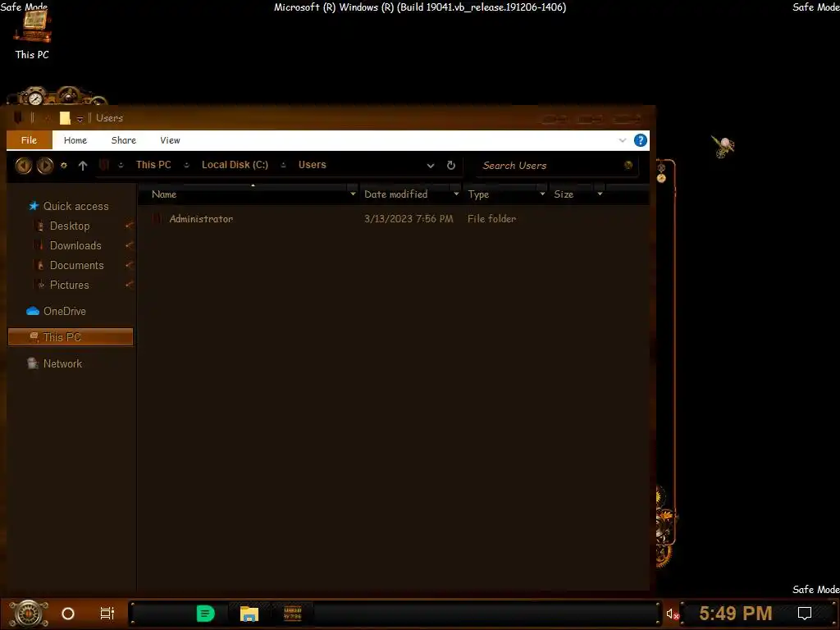The height and width of the screenshot is (630, 840).
Task: Click the Network icon in sidebar
Action: pos(33,363)
